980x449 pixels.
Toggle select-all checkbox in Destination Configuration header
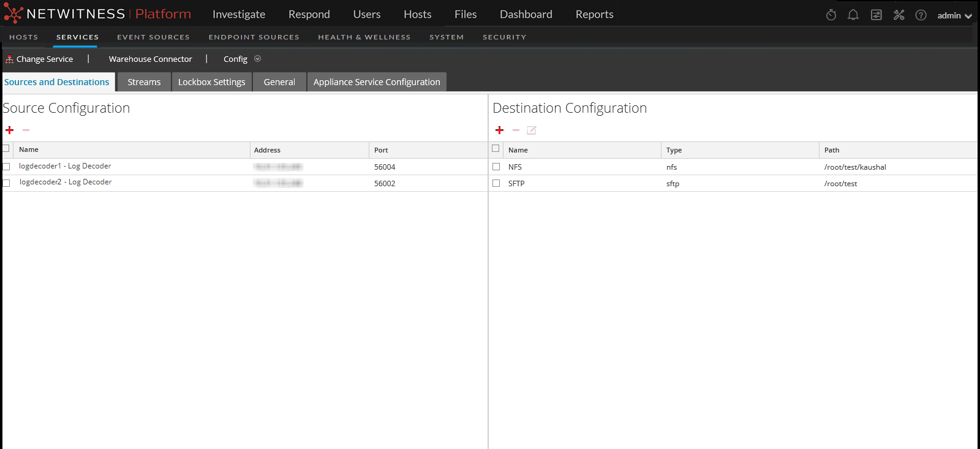(x=496, y=148)
